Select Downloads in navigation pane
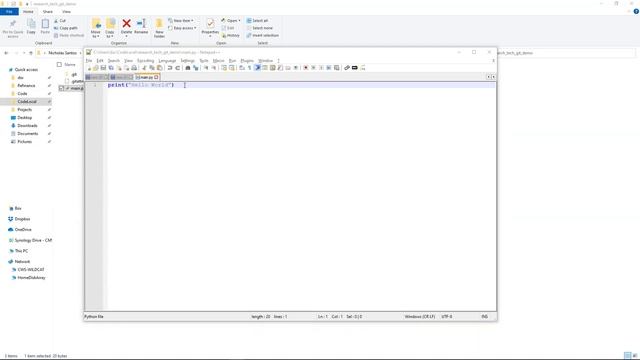 tap(27, 126)
